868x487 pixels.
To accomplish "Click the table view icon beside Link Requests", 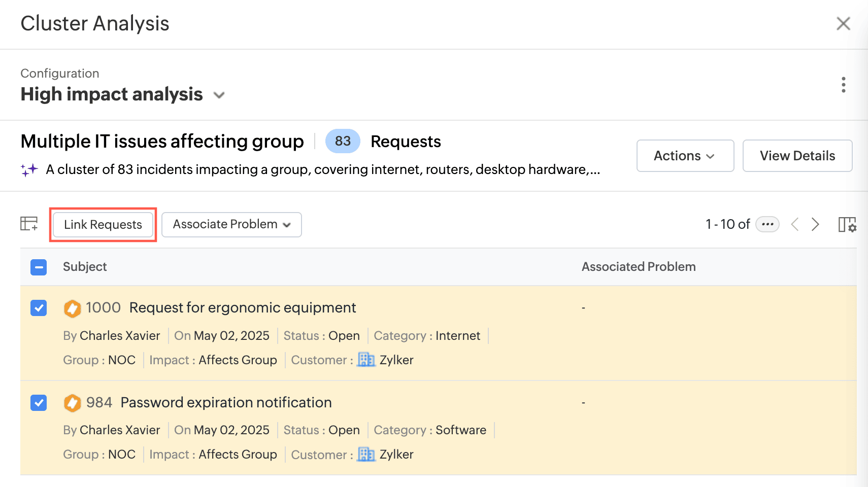I will [29, 224].
